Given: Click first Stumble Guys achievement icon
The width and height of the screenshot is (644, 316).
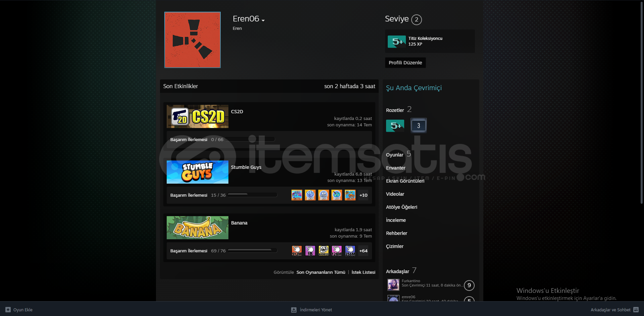Looking at the screenshot, I should click(x=297, y=195).
